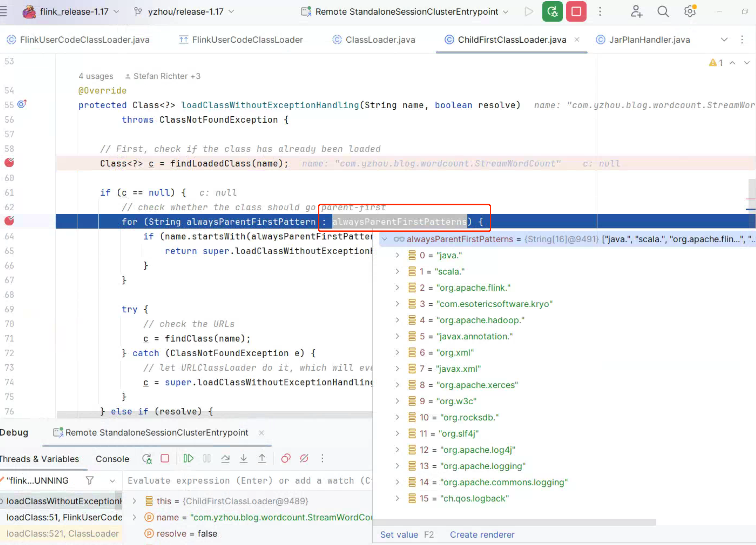
Task: Click the Step Into icon
Action: click(x=244, y=459)
